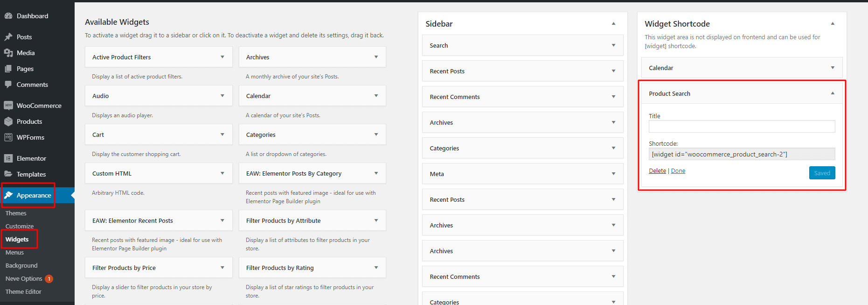The image size is (868, 305).
Task: Click the Posts pushpin icon
Action: coord(8,37)
